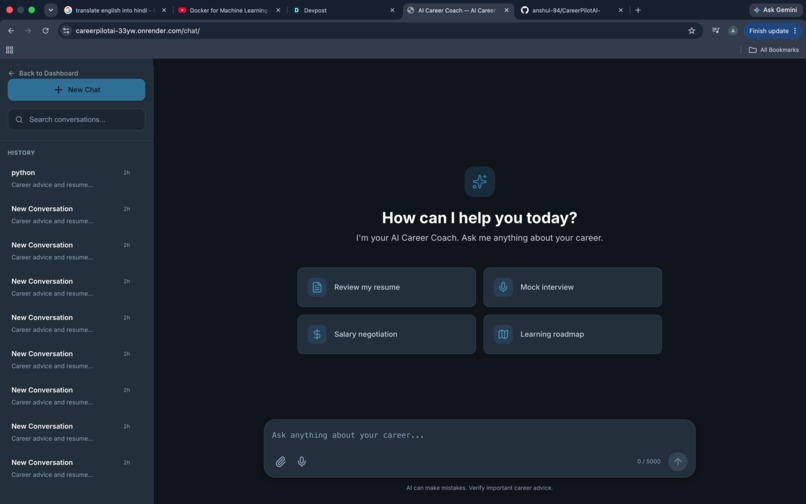This screenshot has height=504, width=806.
Task: Open the site information icon in address bar
Action: click(x=66, y=31)
